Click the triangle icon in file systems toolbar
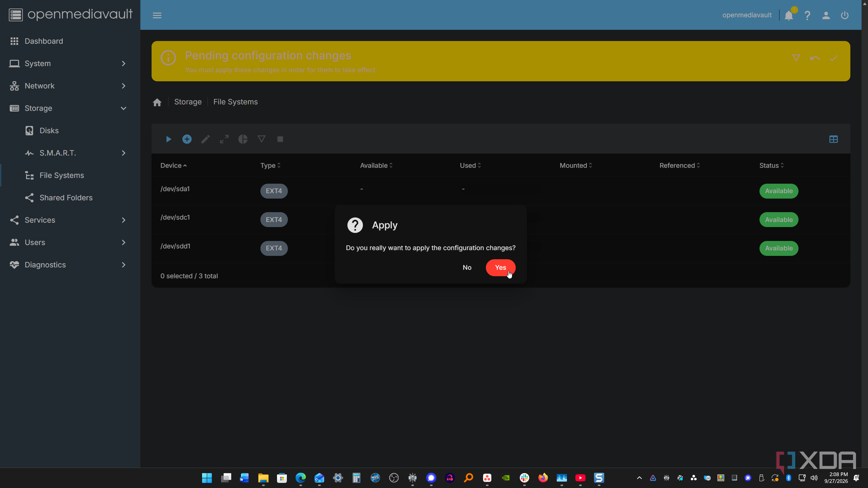 (x=261, y=139)
